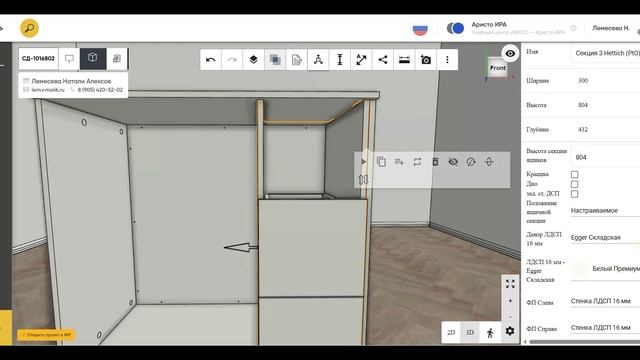This screenshot has height=360, width=640.
Task: Delete the selected section
Action: [435, 162]
